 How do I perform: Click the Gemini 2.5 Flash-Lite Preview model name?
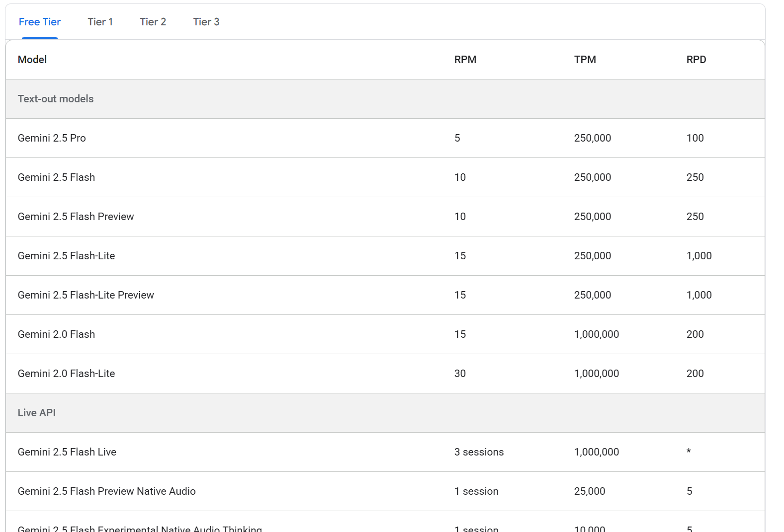[86, 295]
